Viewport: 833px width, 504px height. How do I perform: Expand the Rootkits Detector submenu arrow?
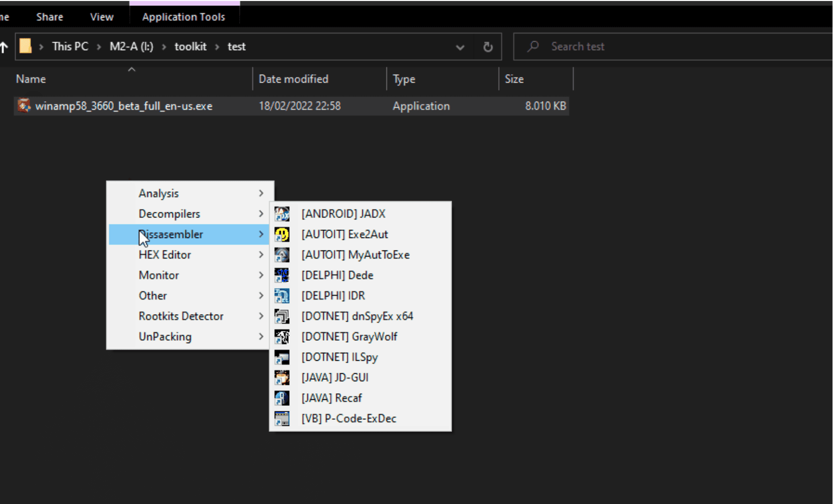coord(261,316)
